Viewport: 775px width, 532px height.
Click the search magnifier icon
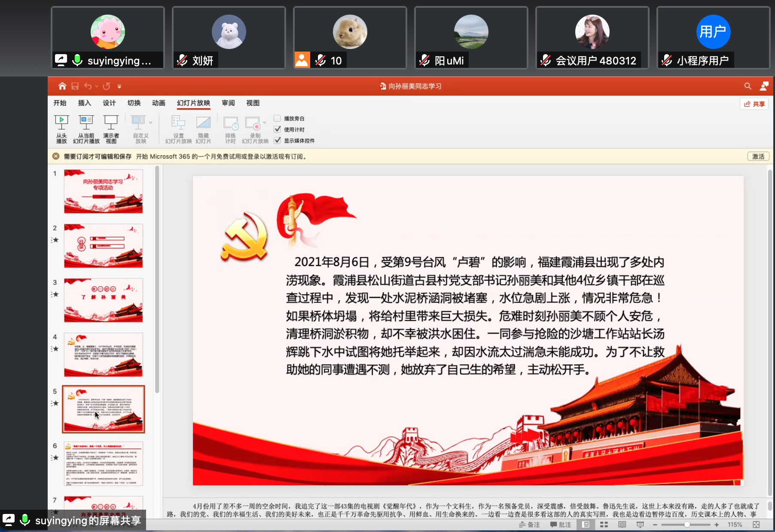click(x=748, y=86)
